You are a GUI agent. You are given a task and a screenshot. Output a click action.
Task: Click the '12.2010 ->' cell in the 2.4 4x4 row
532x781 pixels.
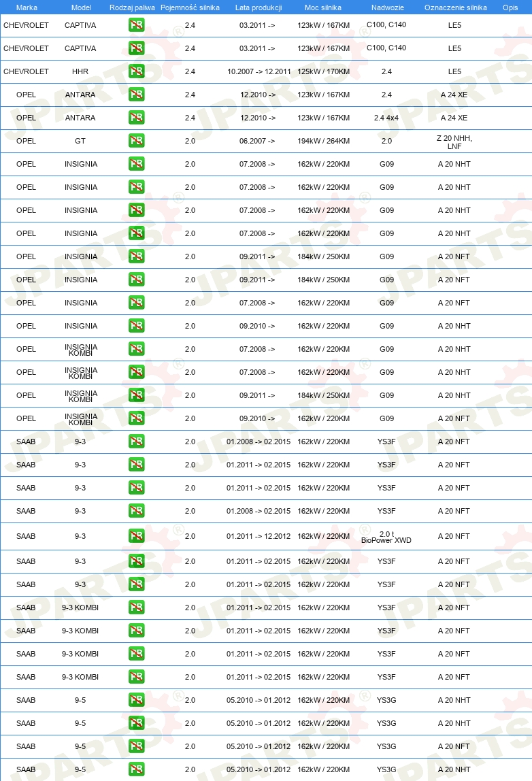tap(258, 118)
